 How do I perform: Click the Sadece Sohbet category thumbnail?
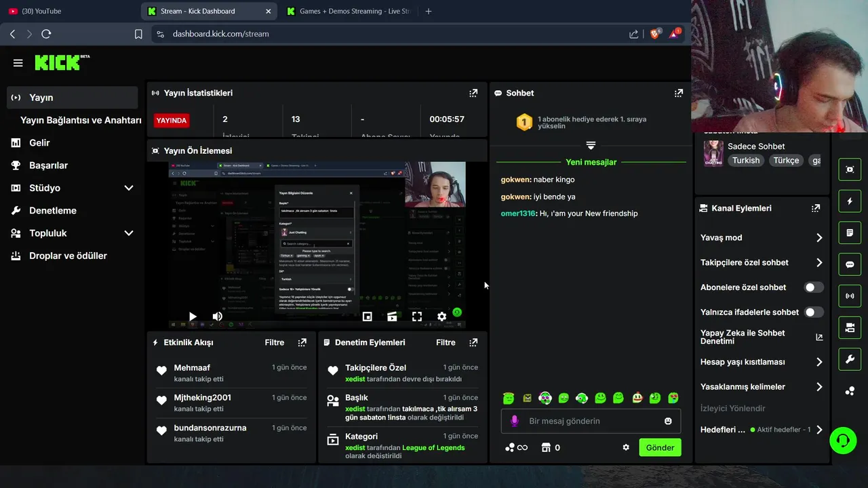tap(713, 152)
